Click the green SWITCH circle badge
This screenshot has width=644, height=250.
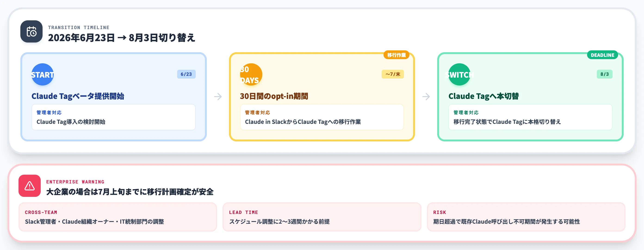pyautogui.click(x=459, y=74)
